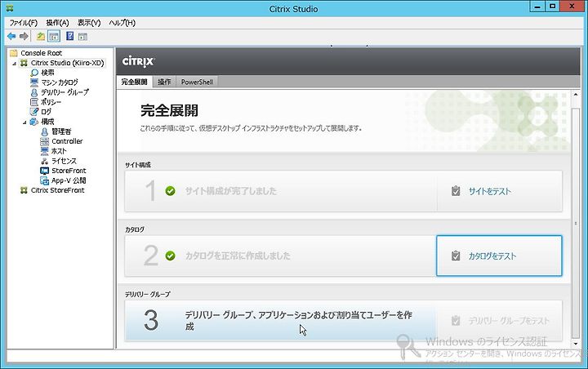The height and width of the screenshot is (369, 588).
Task: Click the vertical scrollbar thumb in content pane
Action: [x=576, y=223]
